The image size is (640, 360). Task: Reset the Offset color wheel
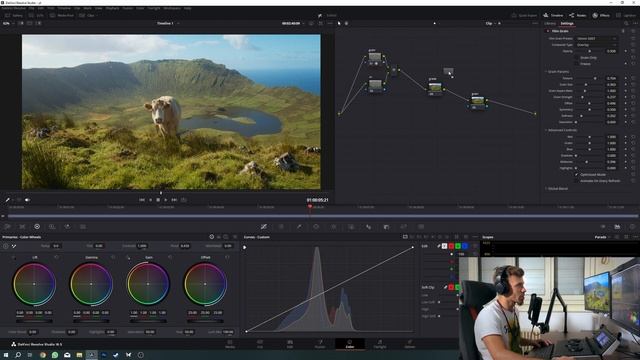click(x=227, y=257)
